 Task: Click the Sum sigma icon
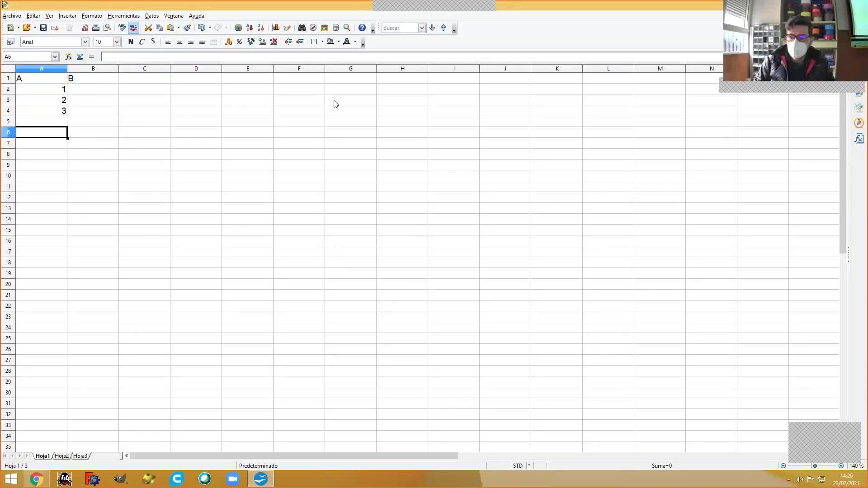click(x=80, y=56)
